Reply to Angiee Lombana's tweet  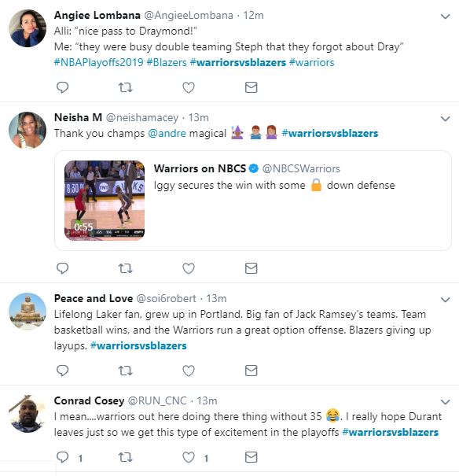point(62,87)
